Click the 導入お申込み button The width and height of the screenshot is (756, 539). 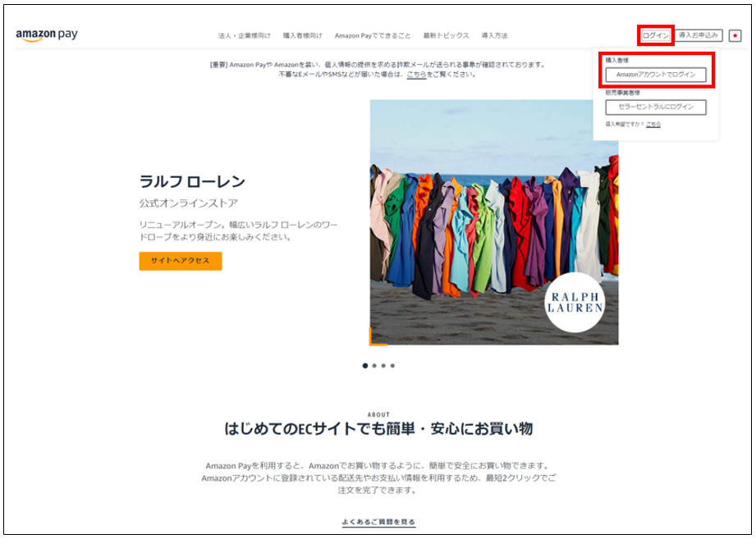pos(699,36)
